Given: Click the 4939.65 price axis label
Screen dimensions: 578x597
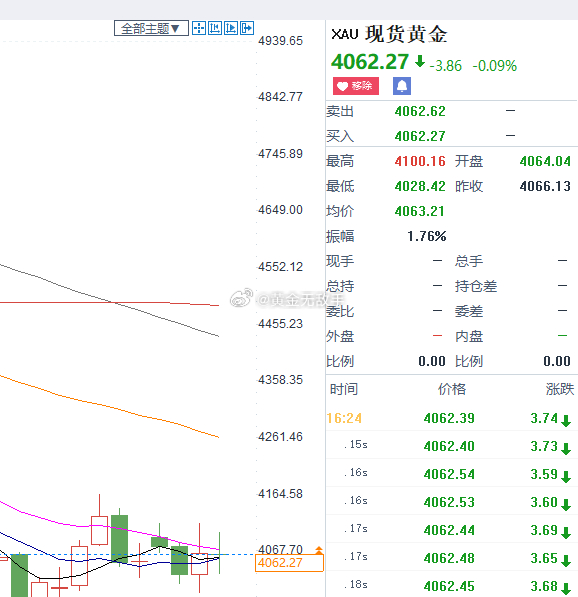Looking at the screenshot, I should [281, 41].
